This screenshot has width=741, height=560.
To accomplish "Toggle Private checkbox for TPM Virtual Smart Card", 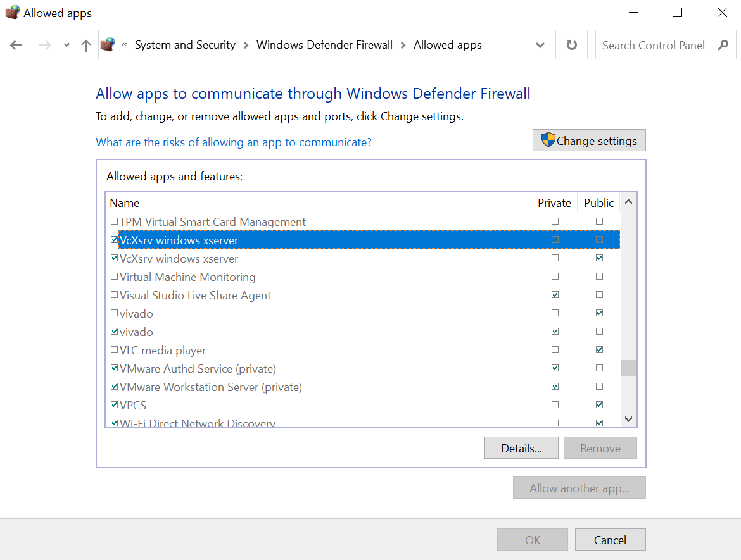I will coord(555,221).
